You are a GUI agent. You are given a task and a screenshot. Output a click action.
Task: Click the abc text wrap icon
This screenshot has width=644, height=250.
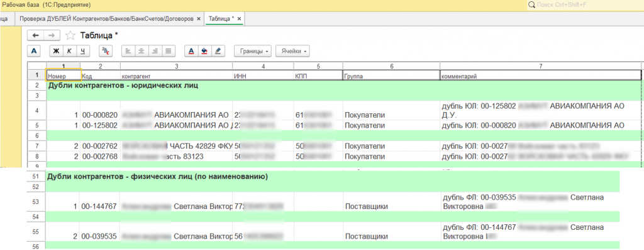pyautogui.click(x=106, y=51)
